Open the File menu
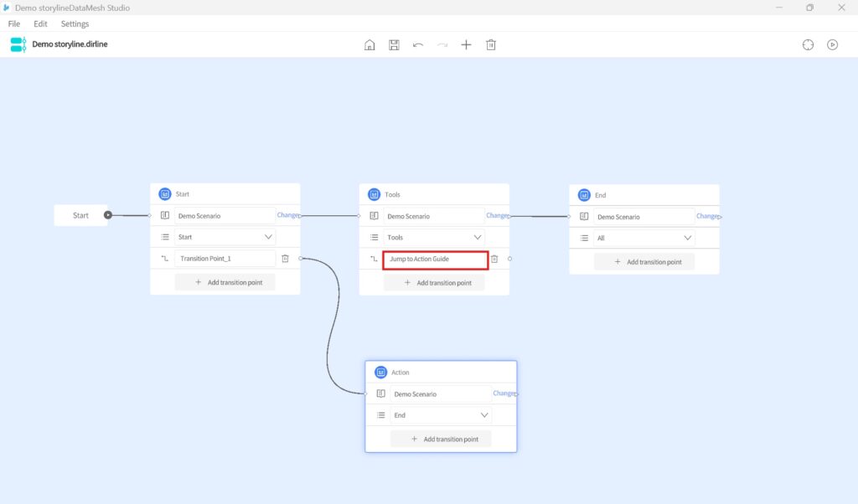Image resolution: width=858 pixels, height=504 pixels. (14, 24)
